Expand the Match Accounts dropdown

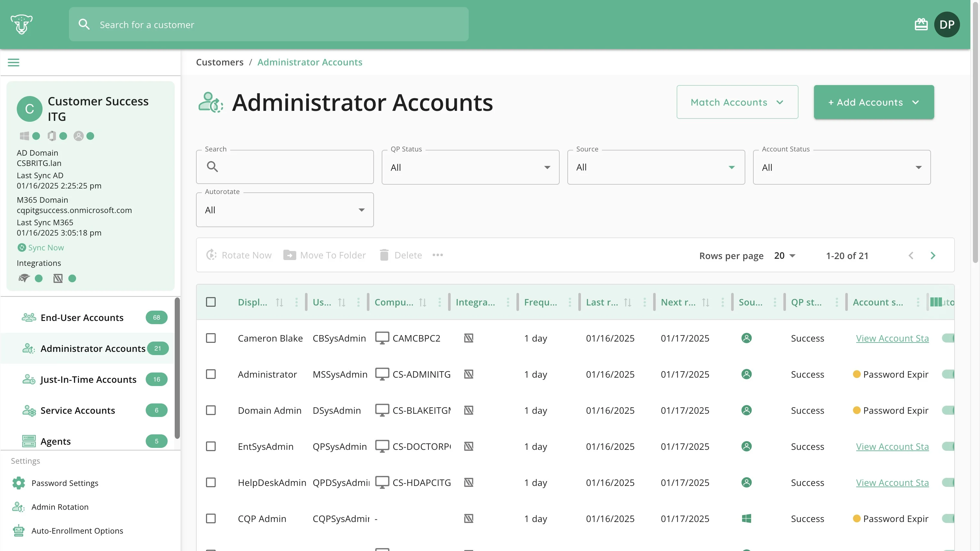[x=737, y=102]
